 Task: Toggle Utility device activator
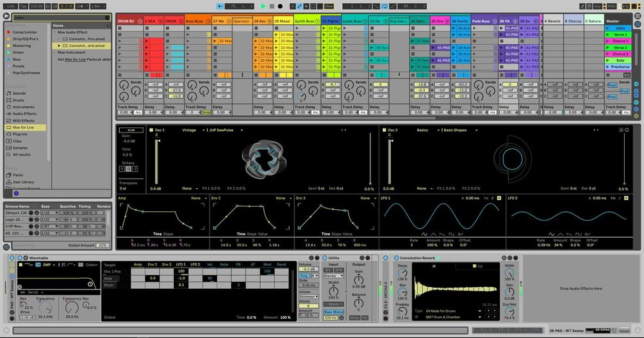[x=324, y=258]
